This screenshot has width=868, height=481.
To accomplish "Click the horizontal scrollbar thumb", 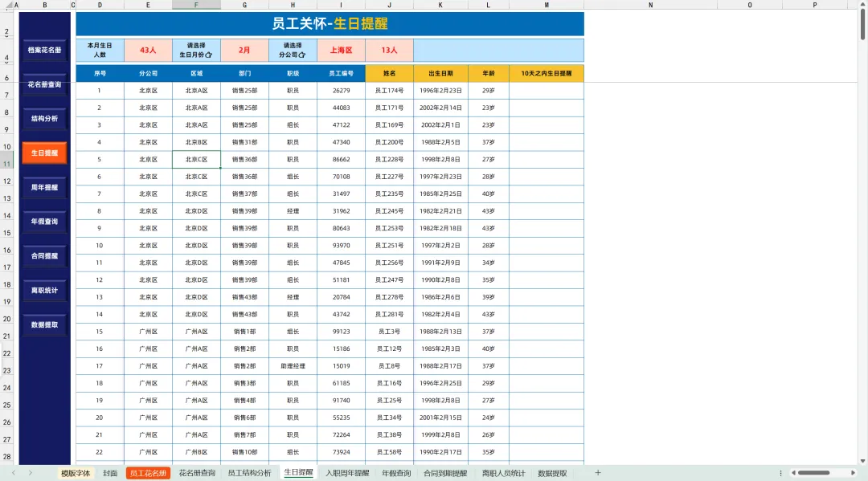I will pyautogui.click(x=813, y=473).
